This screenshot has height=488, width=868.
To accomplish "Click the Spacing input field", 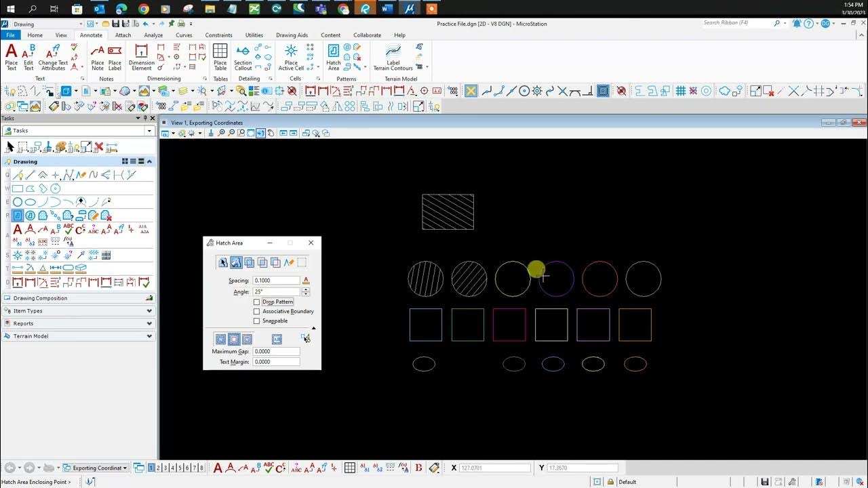I will tap(276, 281).
